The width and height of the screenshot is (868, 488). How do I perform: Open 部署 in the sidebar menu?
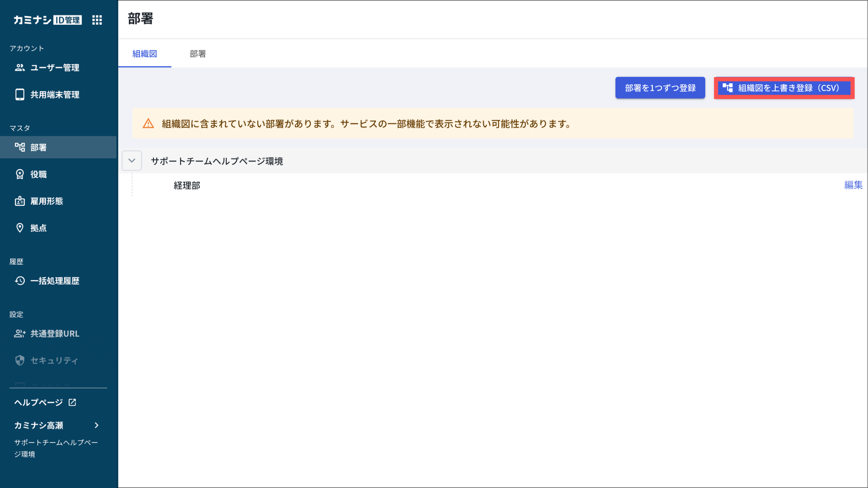[x=38, y=147]
